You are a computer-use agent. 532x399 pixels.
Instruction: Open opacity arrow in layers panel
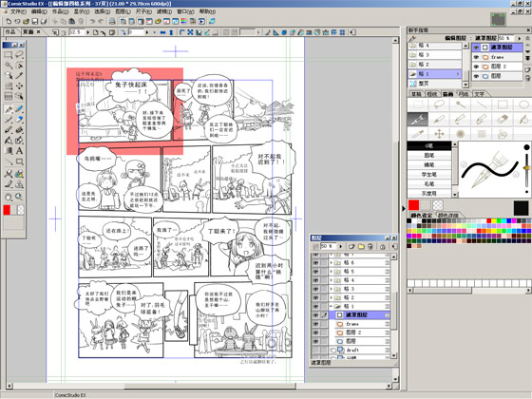pyautogui.click(x=341, y=246)
